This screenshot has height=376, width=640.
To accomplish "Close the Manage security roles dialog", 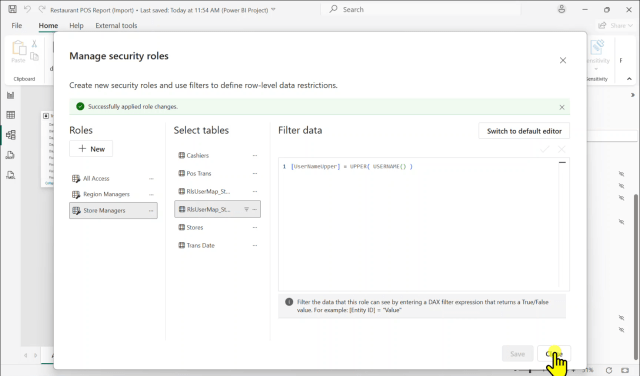I will pyautogui.click(x=563, y=60).
